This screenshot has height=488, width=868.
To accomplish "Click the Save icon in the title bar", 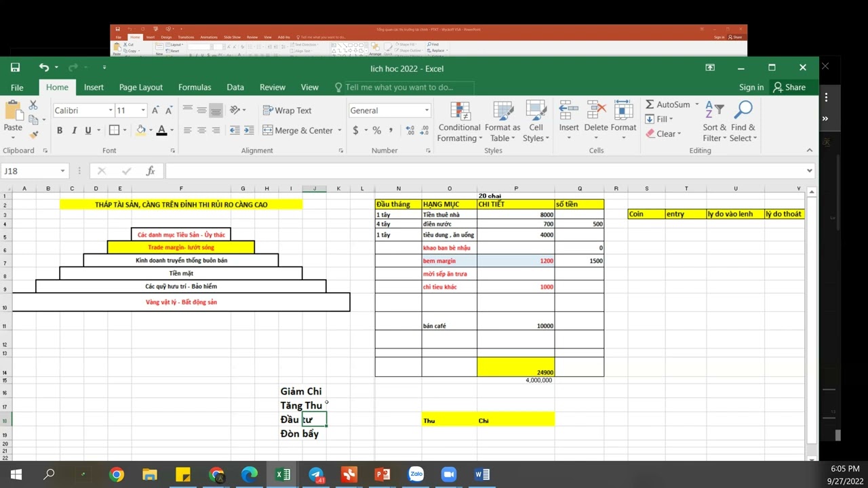I will [x=15, y=68].
